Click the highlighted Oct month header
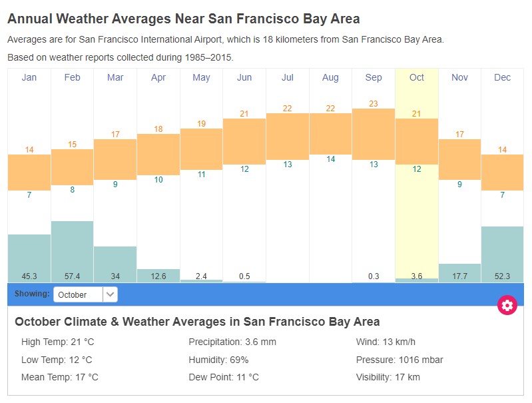The width and height of the screenshot is (532, 403). point(417,78)
